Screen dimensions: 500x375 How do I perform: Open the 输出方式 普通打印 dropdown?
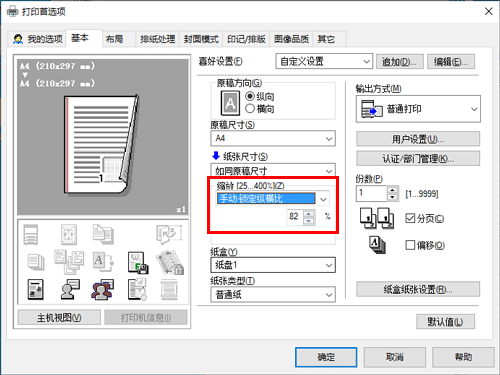click(x=418, y=109)
